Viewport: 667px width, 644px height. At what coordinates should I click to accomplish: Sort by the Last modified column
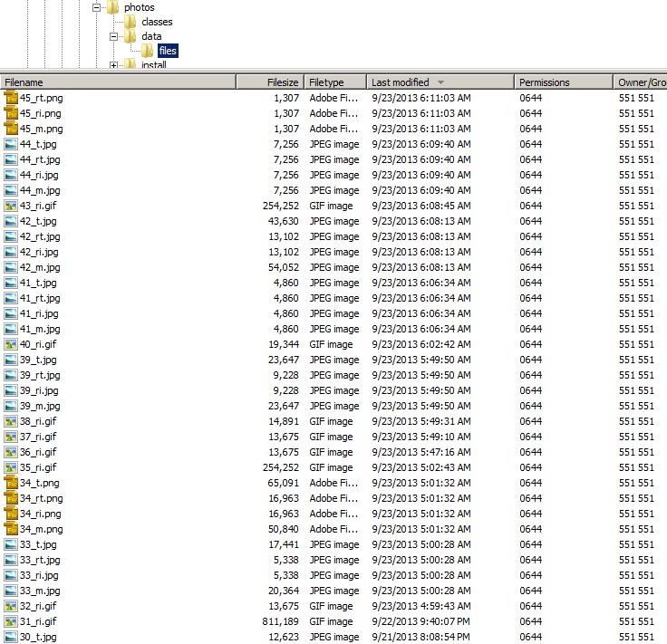click(x=440, y=82)
